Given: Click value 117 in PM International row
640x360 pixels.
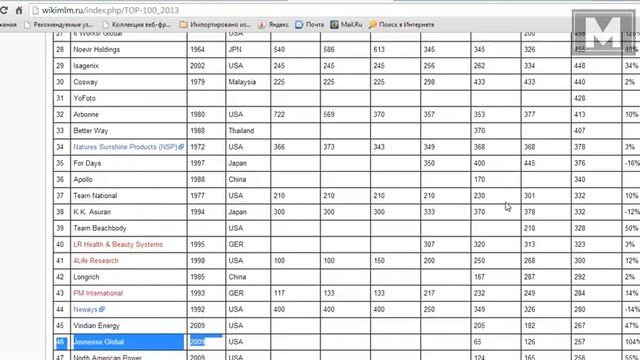Looking at the screenshot, I should (296, 293).
